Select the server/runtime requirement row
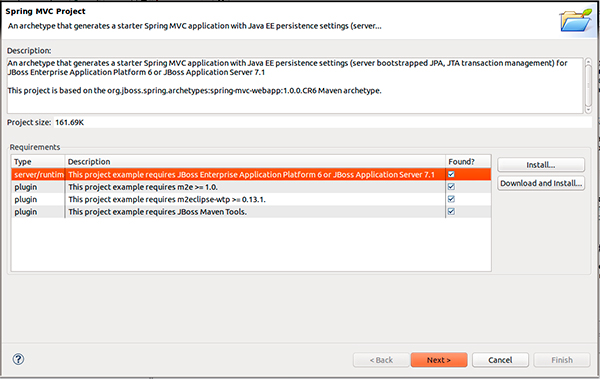This screenshot has width=600, height=379. (x=251, y=174)
